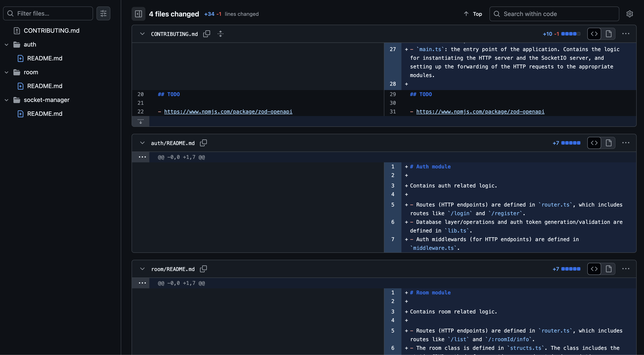
Task: Show source diff for auth/README.md
Action: coord(594,143)
